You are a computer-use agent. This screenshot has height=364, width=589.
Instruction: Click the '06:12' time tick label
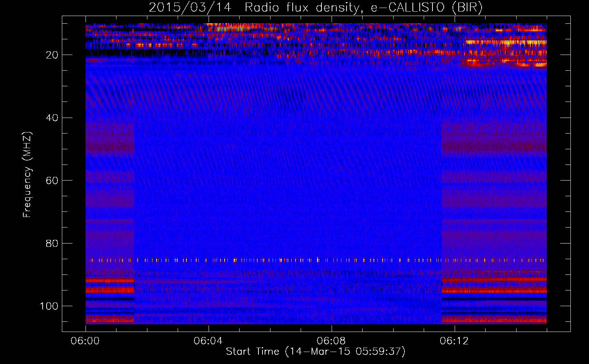click(x=455, y=341)
